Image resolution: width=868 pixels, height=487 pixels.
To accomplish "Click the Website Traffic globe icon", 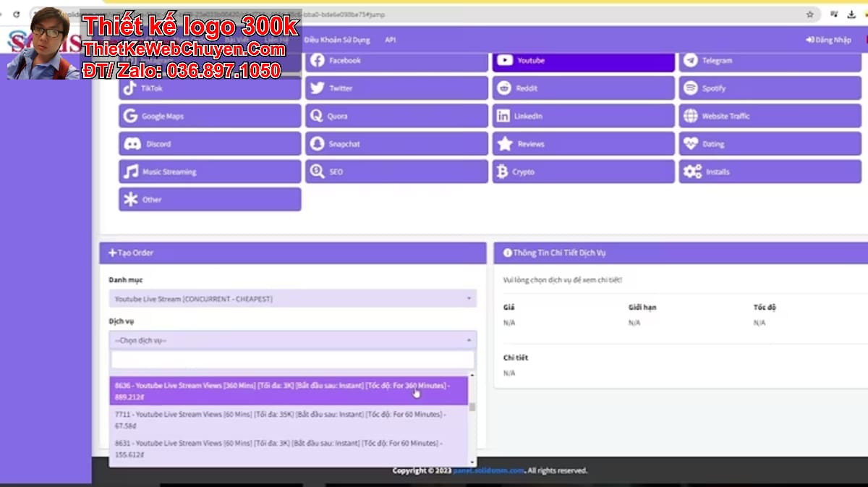I will pyautogui.click(x=691, y=116).
